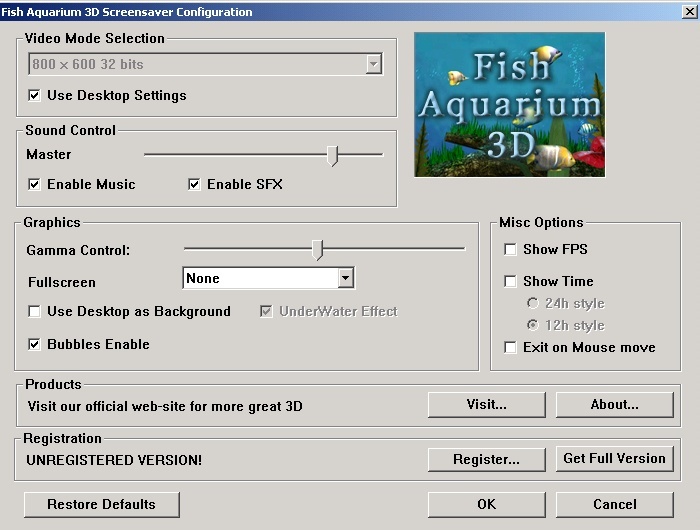
Task: Click the grayed UnderWater Effect checkbox
Action: [266, 311]
